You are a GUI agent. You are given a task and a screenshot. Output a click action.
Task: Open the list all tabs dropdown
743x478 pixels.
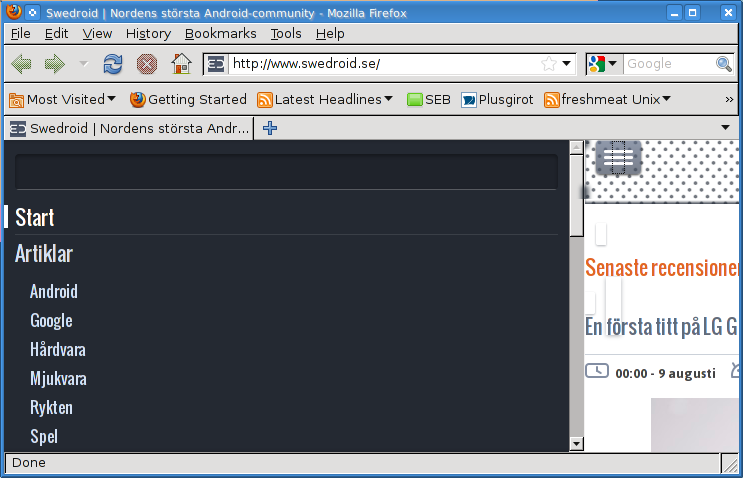(x=725, y=127)
